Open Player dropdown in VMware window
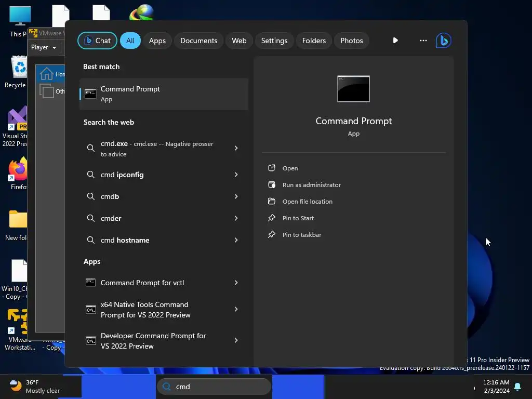This screenshot has width=532, height=399. (44, 47)
